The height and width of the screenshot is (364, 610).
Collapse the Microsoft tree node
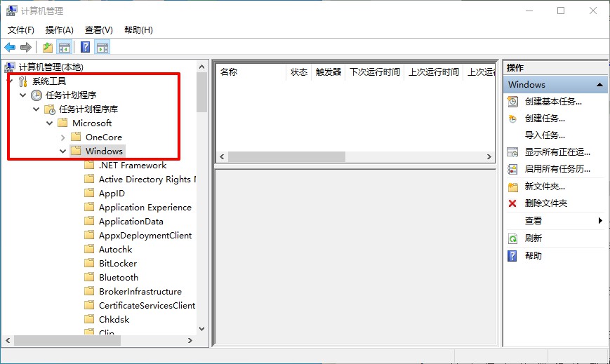click(x=50, y=123)
